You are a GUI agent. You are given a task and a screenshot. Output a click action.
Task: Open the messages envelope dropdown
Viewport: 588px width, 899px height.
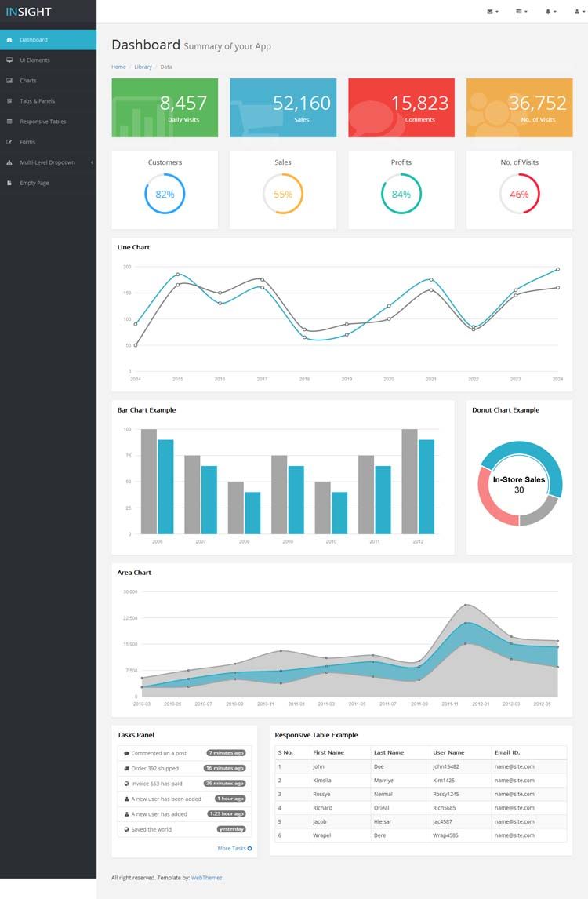tap(492, 12)
